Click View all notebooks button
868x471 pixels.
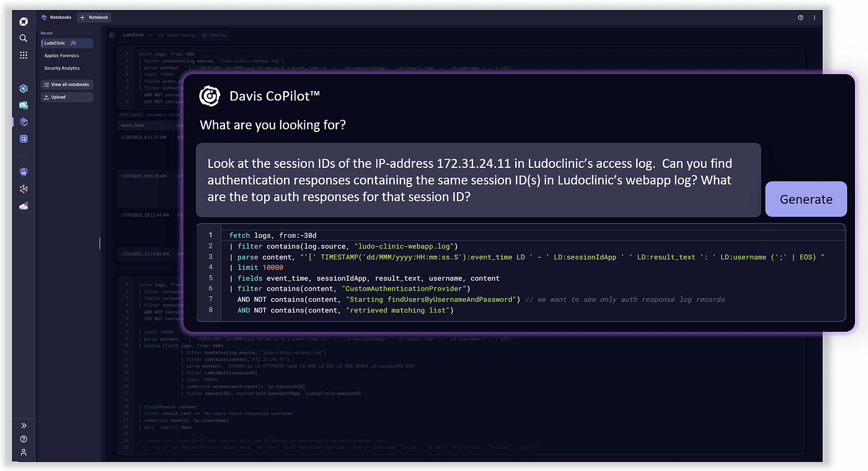click(x=67, y=84)
